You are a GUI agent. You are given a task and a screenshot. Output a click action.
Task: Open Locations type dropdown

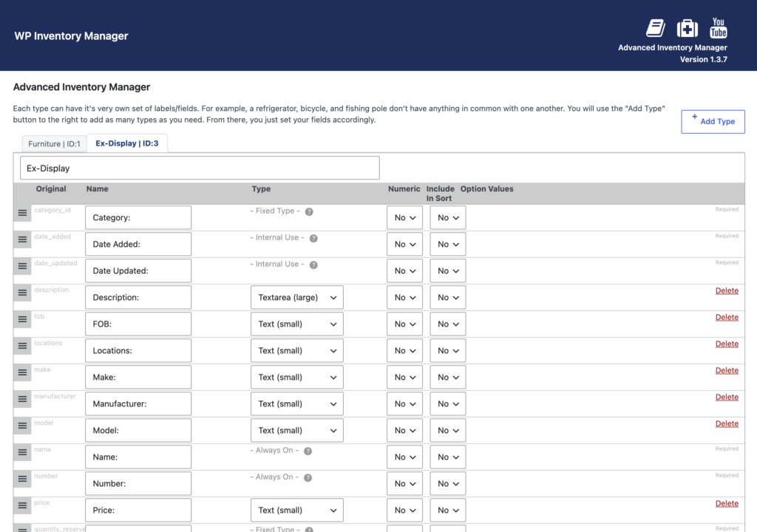coord(297,350)
